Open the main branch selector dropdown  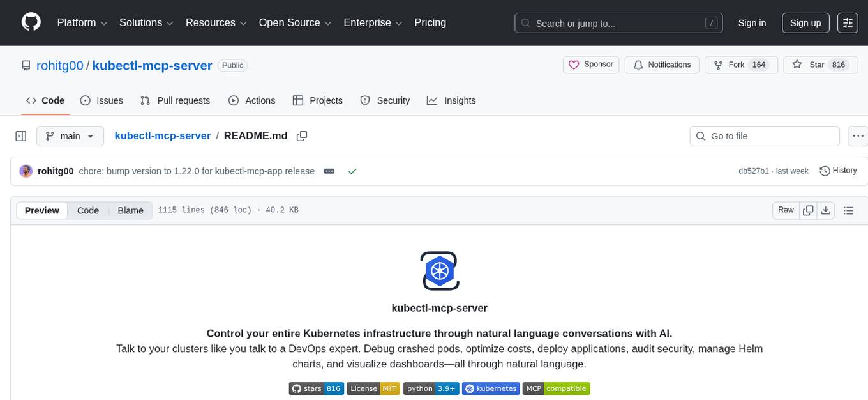[70, 135]
